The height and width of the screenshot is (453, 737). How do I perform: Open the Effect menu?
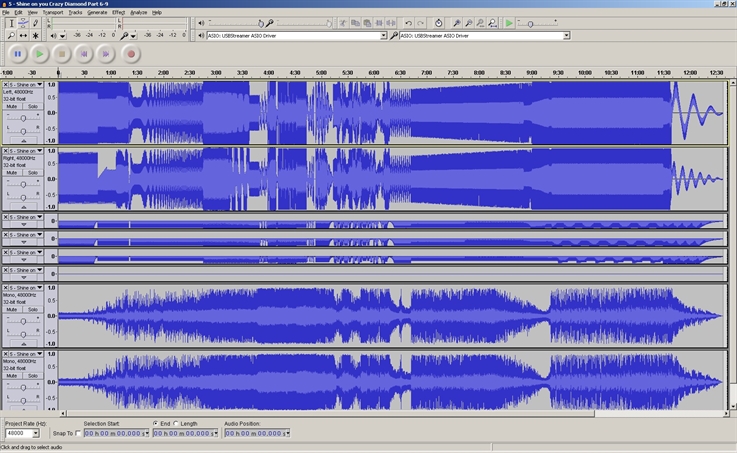118,12
